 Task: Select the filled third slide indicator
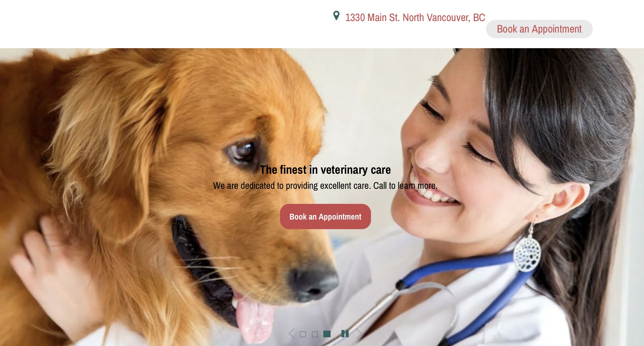327,334
